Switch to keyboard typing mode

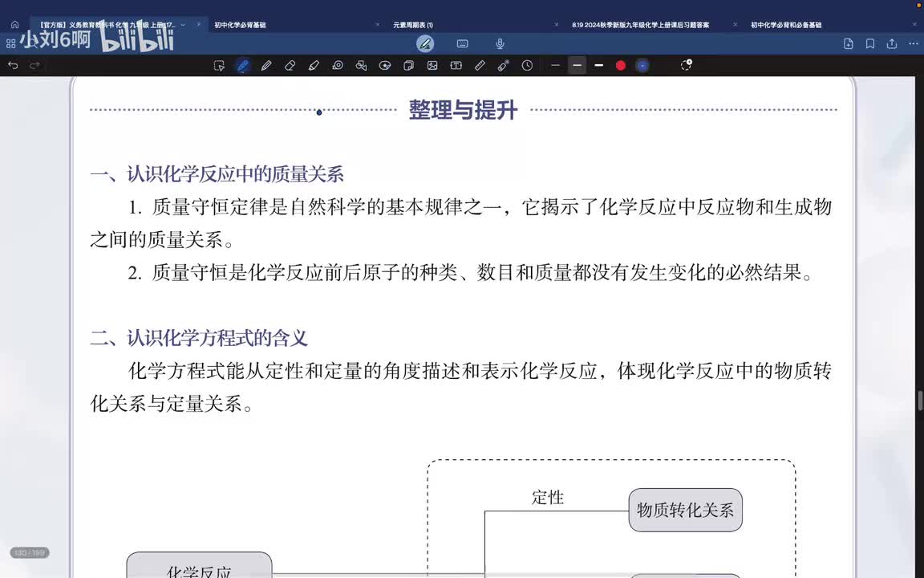point(463,43)
